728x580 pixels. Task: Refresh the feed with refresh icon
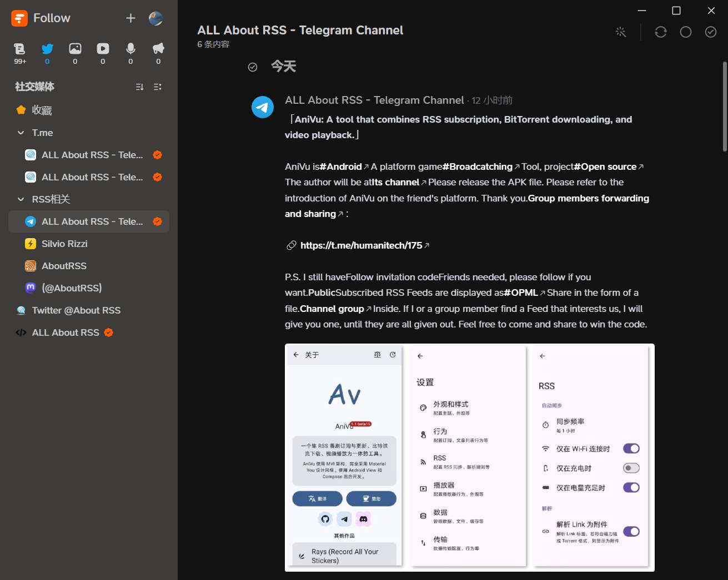point(661,32)
